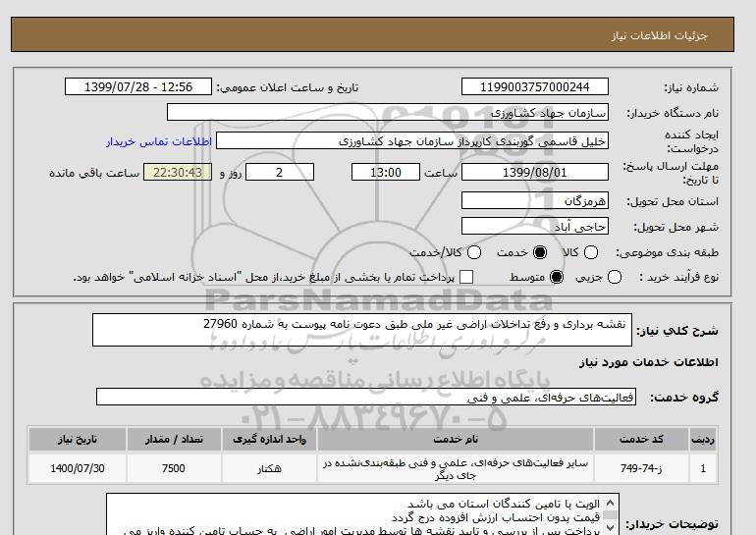This screenshot has width=756, height=535.
Task: Click remaining time countdown 22:30:43
Action: click(178, 172)
